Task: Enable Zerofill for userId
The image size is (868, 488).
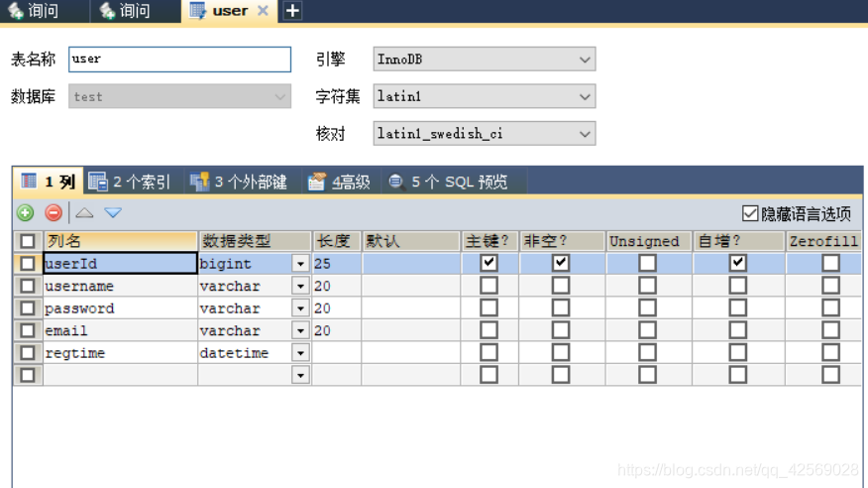Action: (x=831, y=263)
